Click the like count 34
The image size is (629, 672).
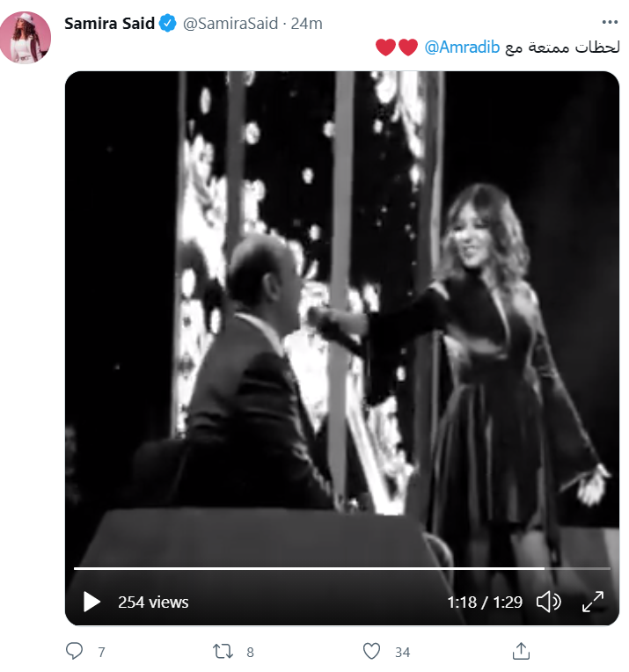[x=402, y=652]
